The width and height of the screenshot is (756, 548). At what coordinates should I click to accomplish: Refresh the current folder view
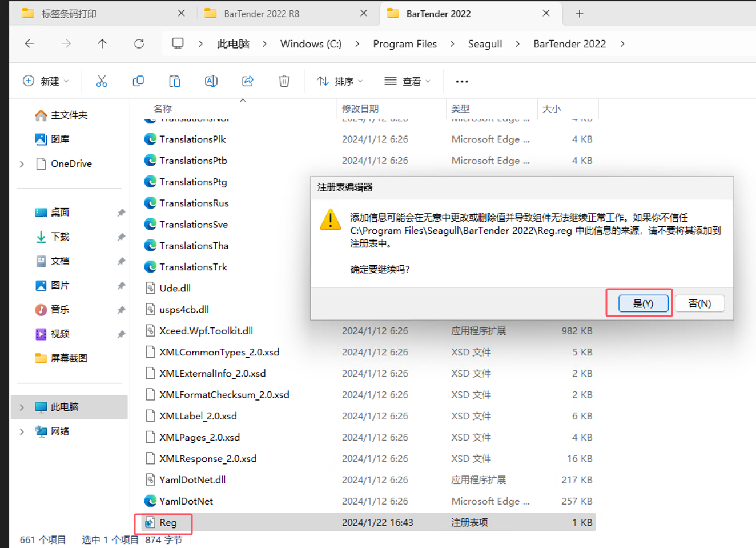coord(139,43)
